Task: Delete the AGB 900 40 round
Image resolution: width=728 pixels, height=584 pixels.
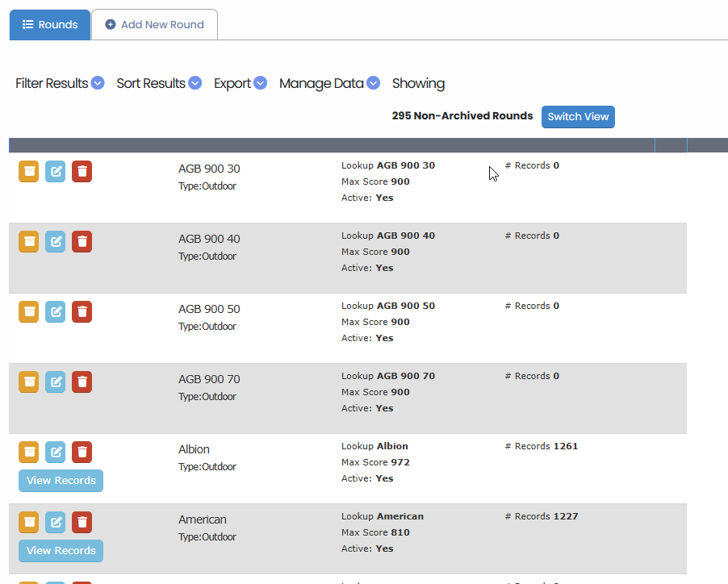Action: [x=82, y=242]
